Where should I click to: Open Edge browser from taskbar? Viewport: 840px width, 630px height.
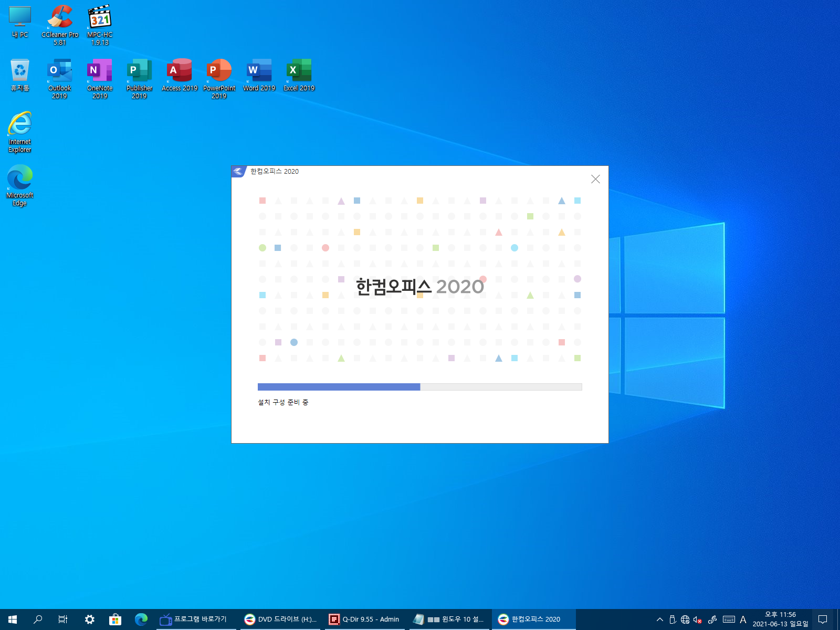pos(141,619)
